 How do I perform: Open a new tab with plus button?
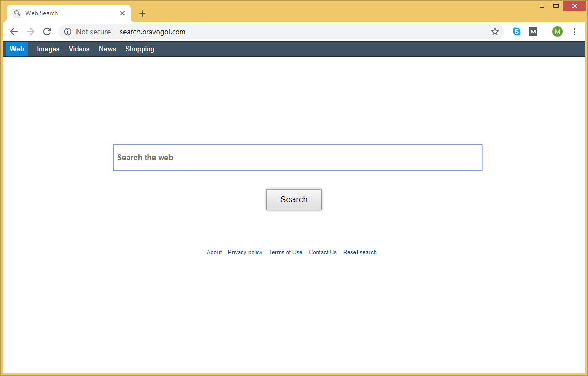142,13
